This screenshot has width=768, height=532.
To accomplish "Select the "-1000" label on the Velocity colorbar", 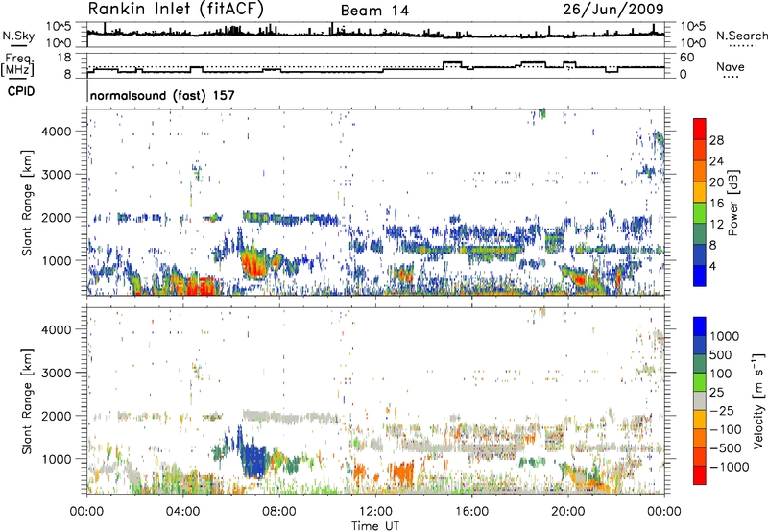I will point(730,467).
